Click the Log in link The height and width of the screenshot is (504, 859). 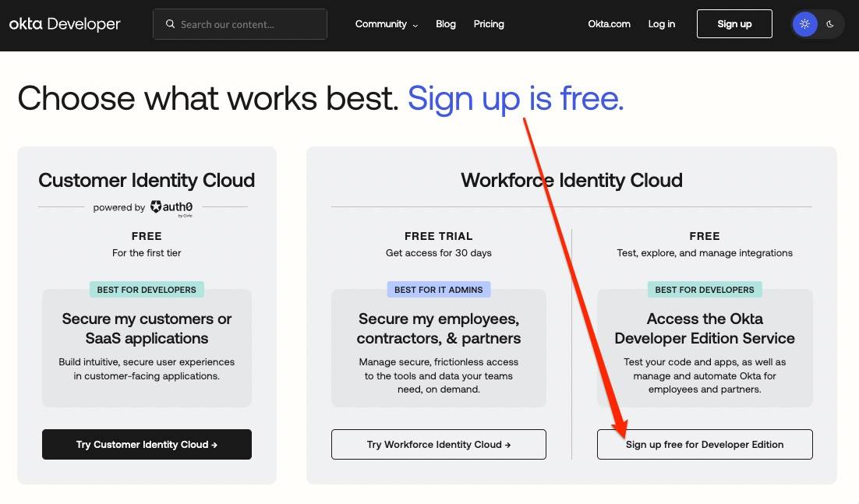[x=661, y=24]
